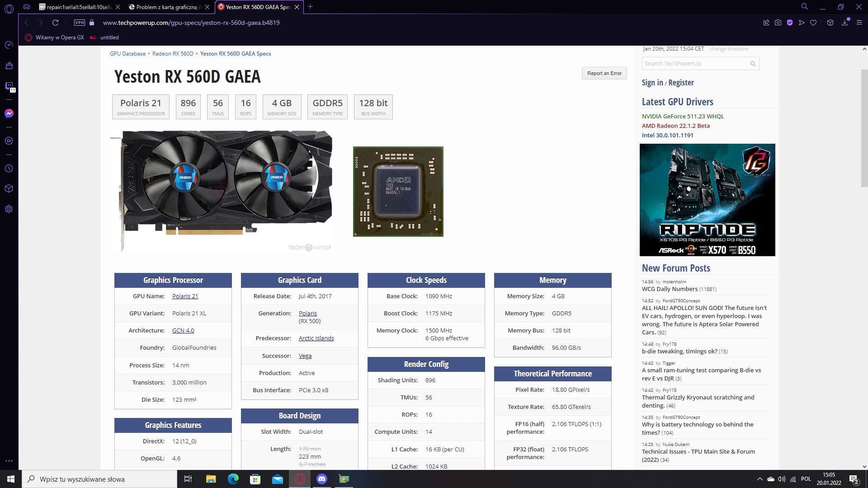Open 'Witamy w Opera GX' bookmark
868x488 pixels.
tap(54, 38)
